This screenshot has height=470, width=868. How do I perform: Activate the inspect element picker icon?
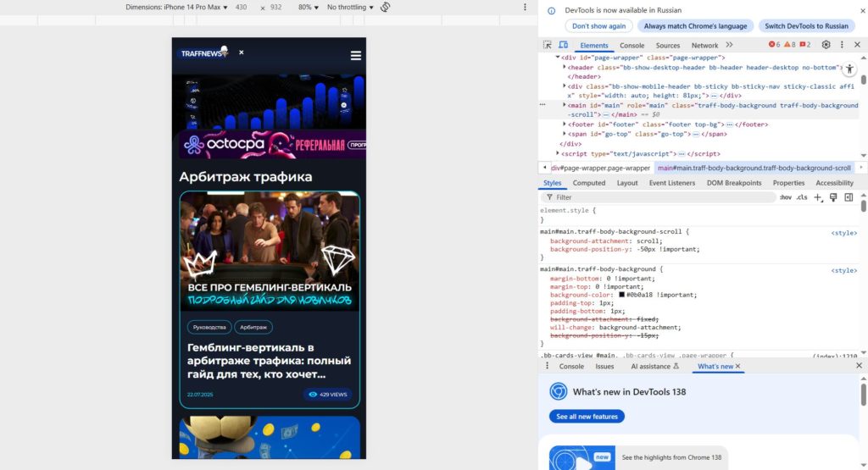point(547,45)
